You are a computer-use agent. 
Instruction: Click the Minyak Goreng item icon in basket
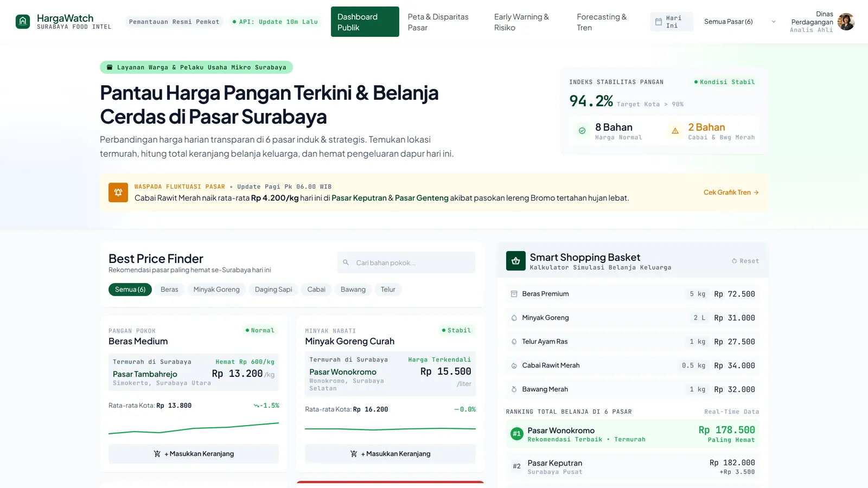pos(514,318)
